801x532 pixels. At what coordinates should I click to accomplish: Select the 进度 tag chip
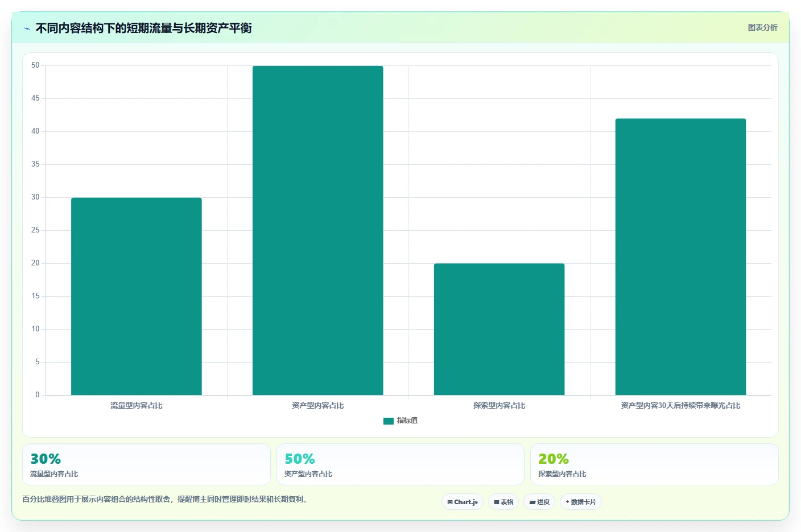[539, 502]
